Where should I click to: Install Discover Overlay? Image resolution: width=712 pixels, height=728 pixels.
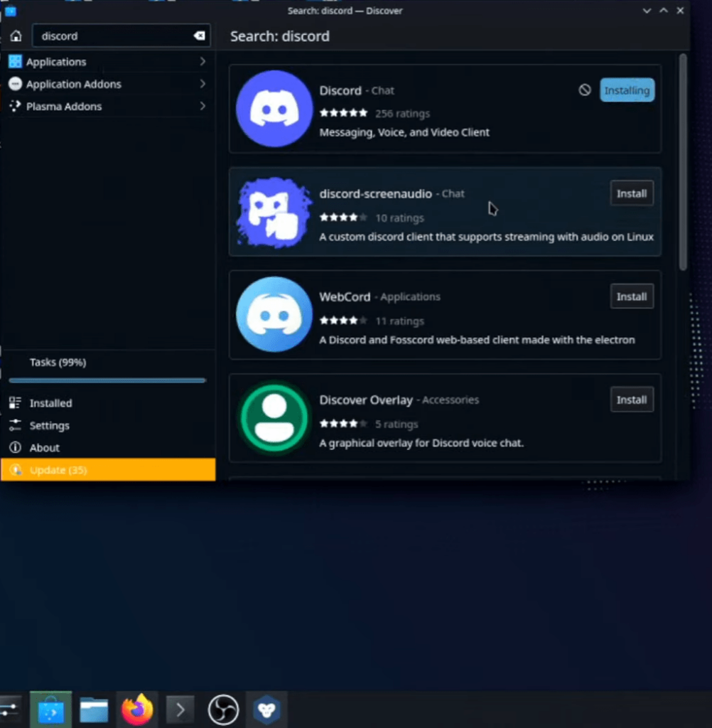point(632,400)
